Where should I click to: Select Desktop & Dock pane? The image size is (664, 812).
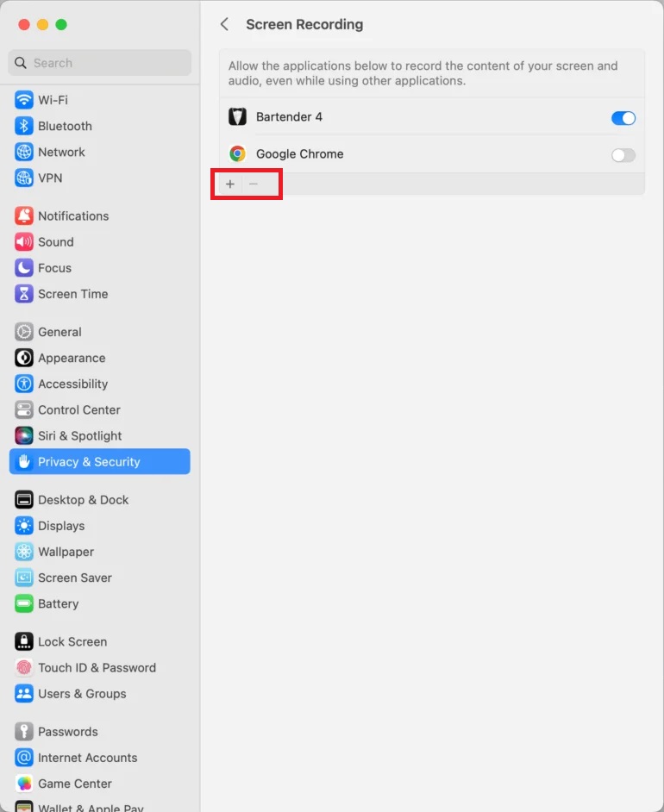(99, 500)
